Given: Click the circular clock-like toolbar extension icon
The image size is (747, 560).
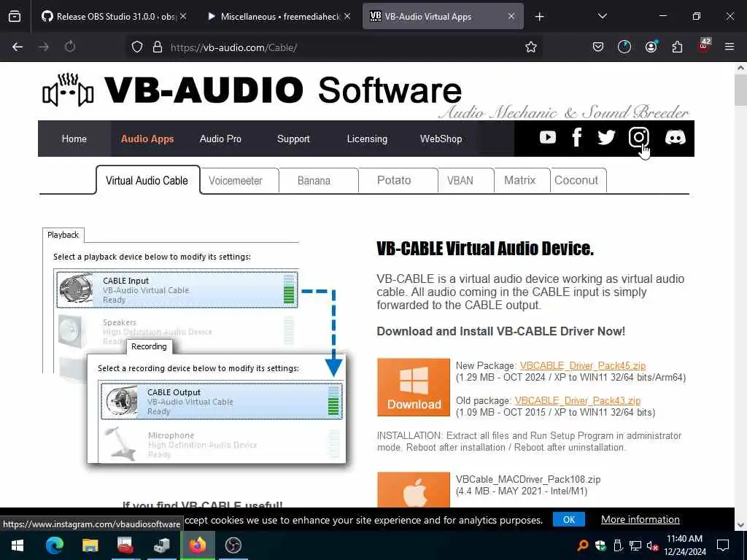Looking at the screenshot, I should tap(624, 47).
